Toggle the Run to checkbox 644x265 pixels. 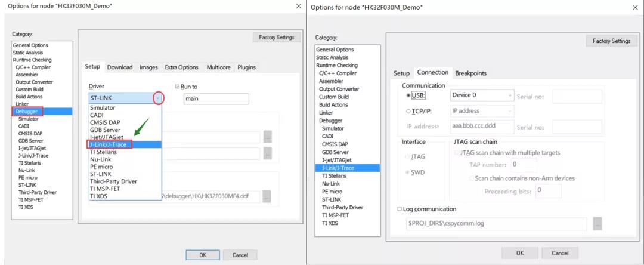click(x=178, y=87)
